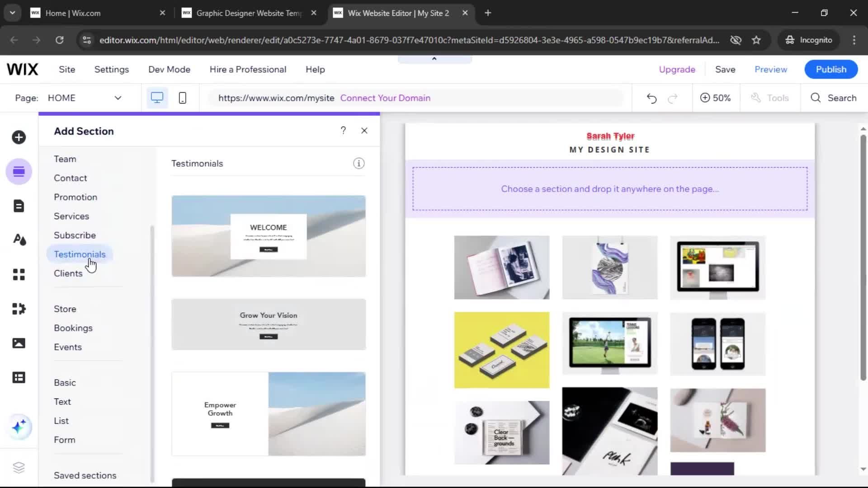The width and height of the screenshot is (868, 488).
Task: Bookmark this page with the star
Action: click(x=756, y=40)
